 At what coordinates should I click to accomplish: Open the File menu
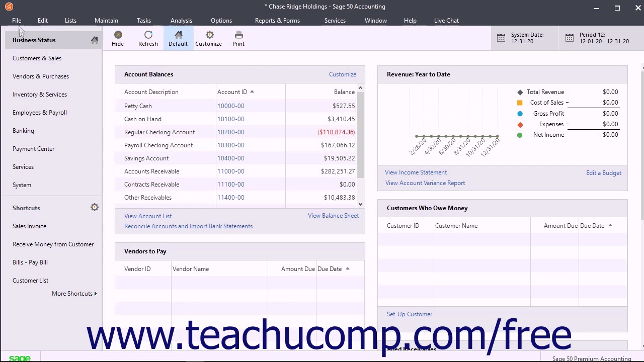17,21
